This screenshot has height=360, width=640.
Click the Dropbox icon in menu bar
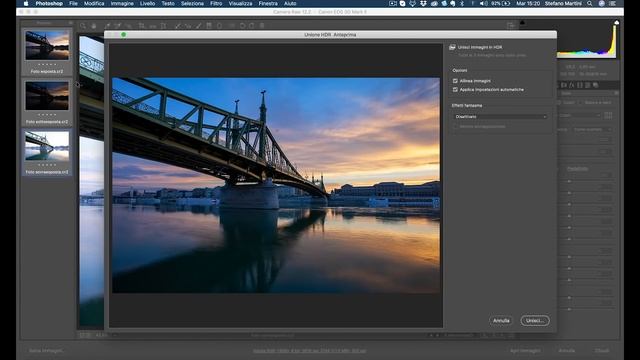[423, 3]
